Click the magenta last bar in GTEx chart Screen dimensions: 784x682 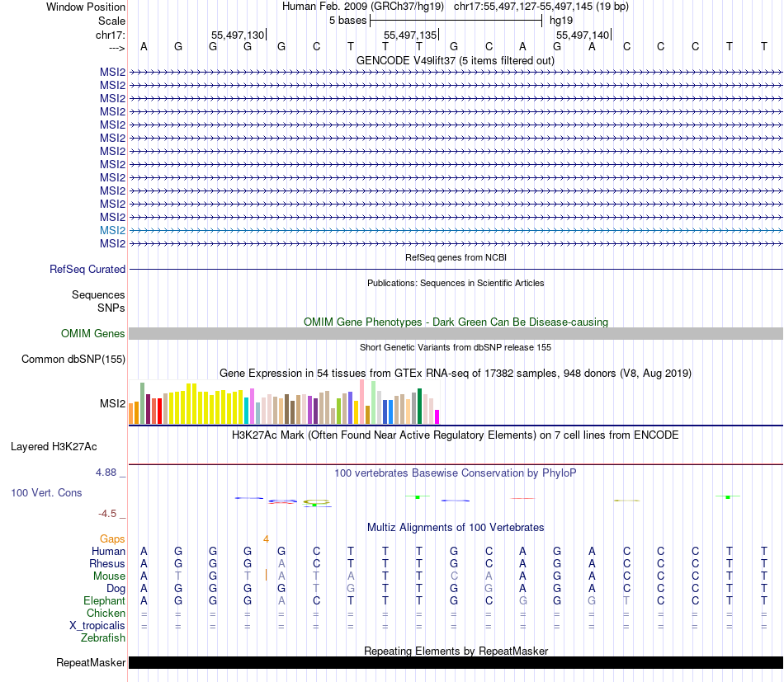tap(437, 417)
